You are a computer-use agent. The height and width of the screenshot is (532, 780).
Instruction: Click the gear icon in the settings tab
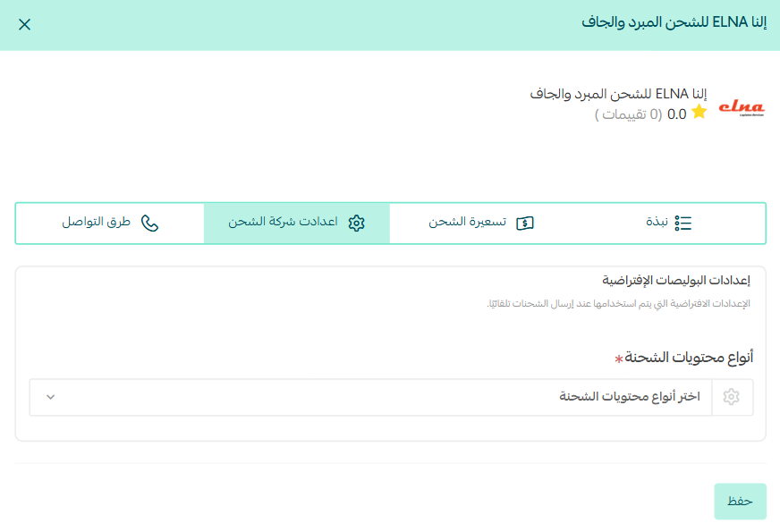tap(356, 224)
